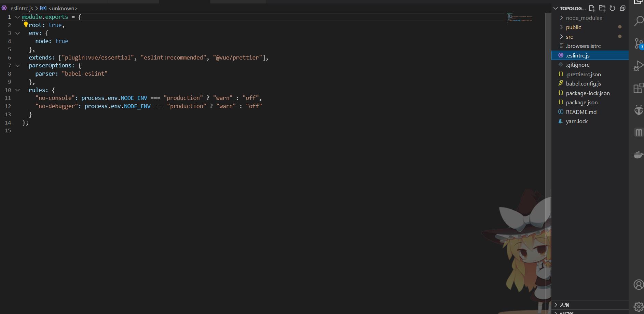This screenshot has height=314, width=644.
Task: Click "@vue/prettier" in extends array
Action: [x=238, y=57]
